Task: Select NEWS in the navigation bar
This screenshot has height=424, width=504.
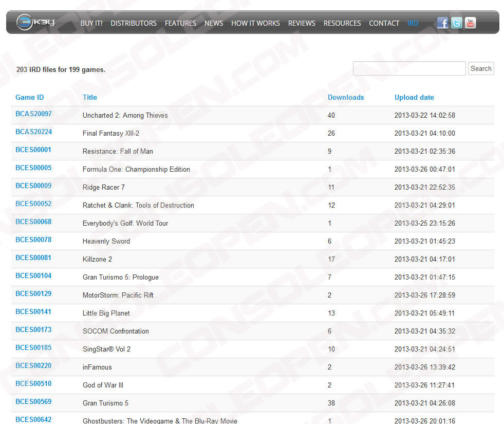Action: tap(214, 24)
